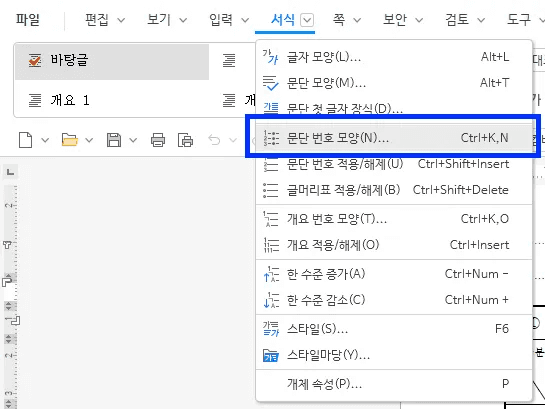Click the undo arrow icon
Screen dimensions: 545x409
coord(214,140)
